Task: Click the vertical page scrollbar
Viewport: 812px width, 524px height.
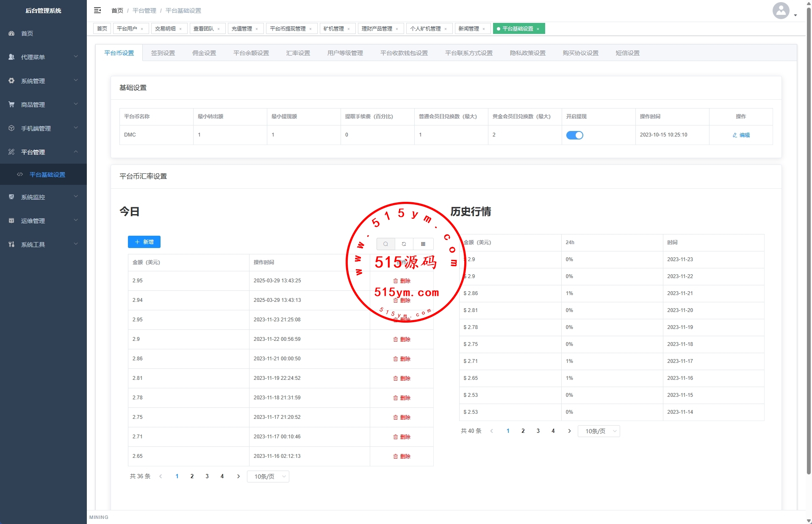Action: pyautogui.click(x=809, y=254)
